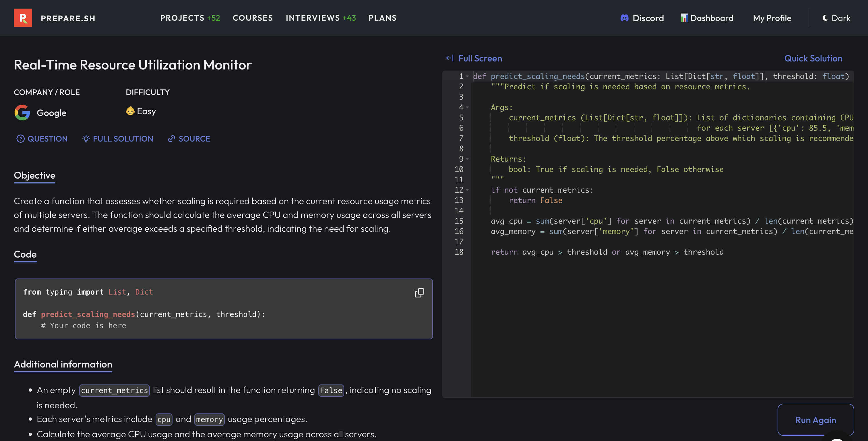Click the +52 badge next to PROJECTS
Screen dimensions: 868x441
tap(213, 18)
